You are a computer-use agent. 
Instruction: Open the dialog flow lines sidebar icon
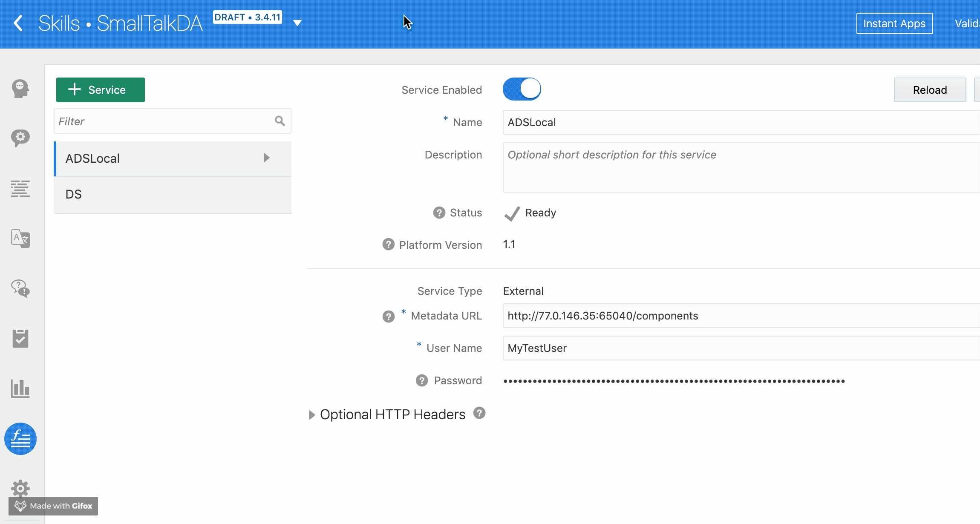[x=20, y=189]
